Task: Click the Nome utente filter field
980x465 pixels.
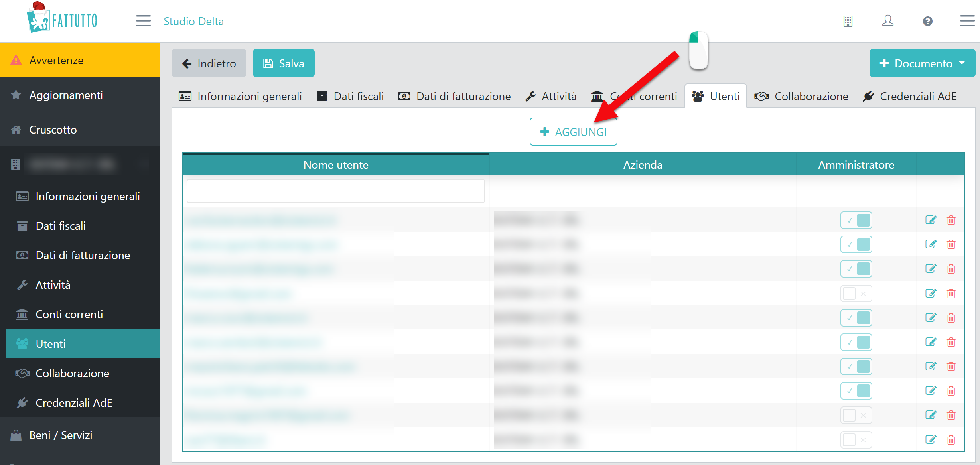Action: (x=335, y=191)
